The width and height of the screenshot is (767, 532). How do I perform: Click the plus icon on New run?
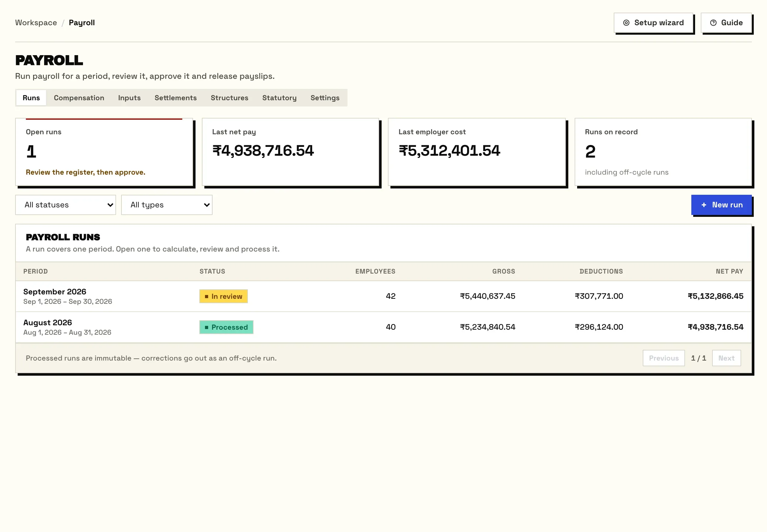click(704, 205)
